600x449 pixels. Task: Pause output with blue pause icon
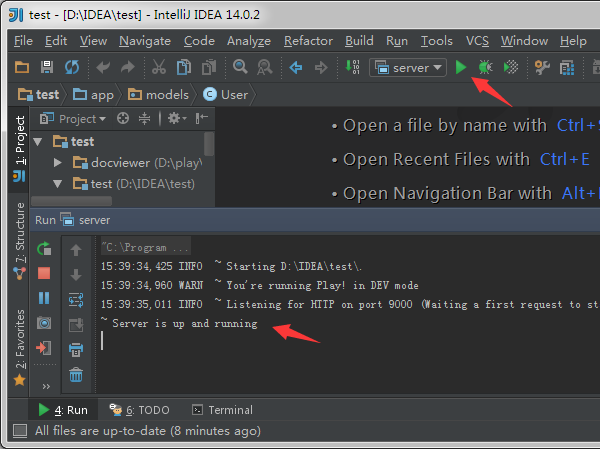(44, 298)
